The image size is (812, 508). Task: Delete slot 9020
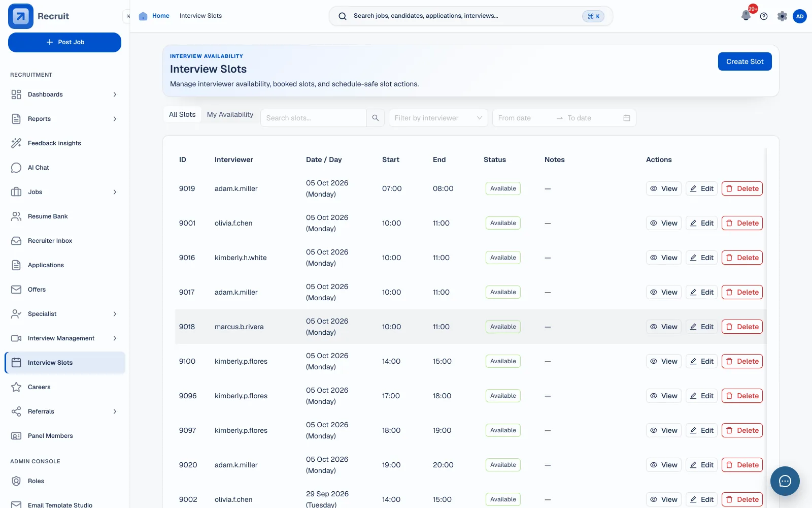742,465
